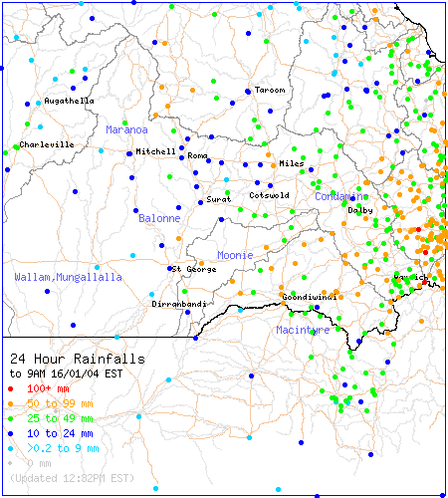Click the St George station dot
The image size is (448, 498).
169,268
